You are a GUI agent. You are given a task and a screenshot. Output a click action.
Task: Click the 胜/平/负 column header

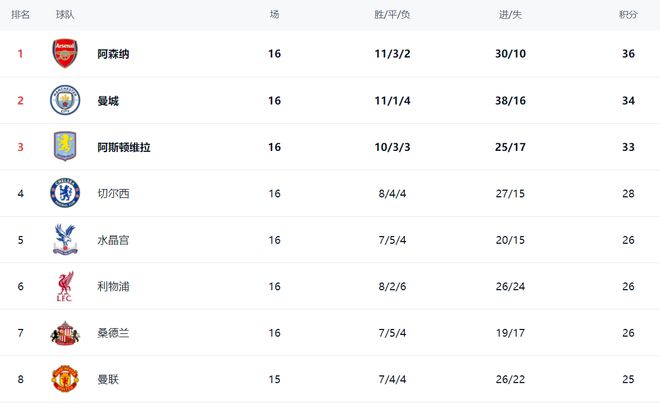click(392, 15)
